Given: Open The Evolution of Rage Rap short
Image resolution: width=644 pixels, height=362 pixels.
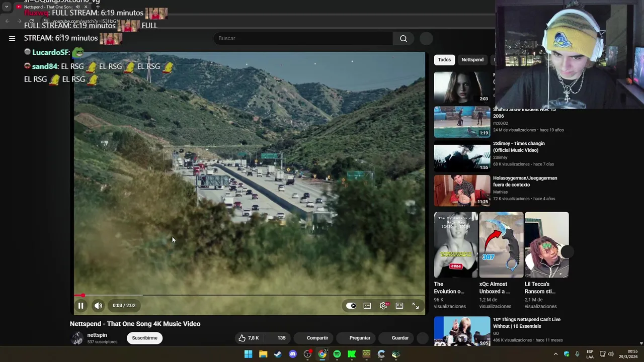Looking at the screenshot, I should tap(456, 245).
